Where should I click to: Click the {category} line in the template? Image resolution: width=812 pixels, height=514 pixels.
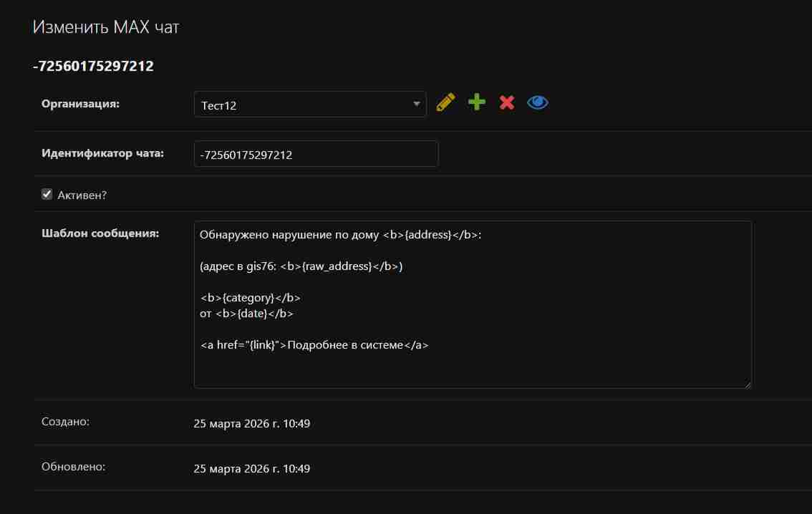coord(250,298)
